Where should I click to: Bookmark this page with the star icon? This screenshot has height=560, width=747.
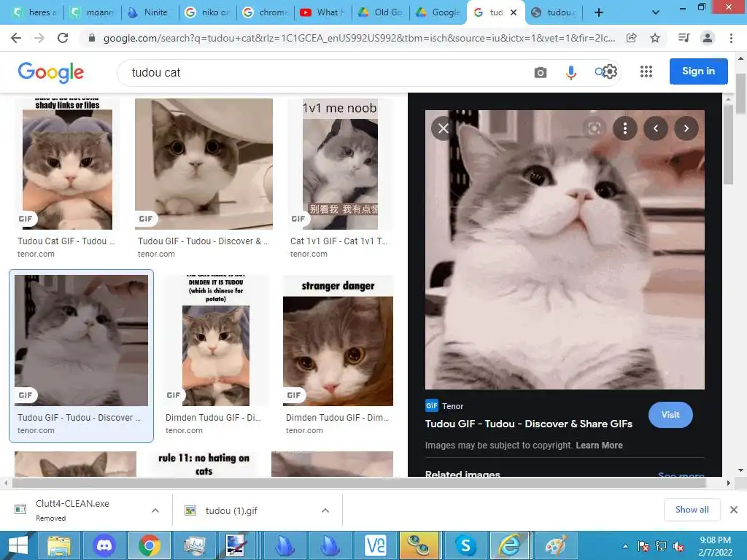click(655, 38)
